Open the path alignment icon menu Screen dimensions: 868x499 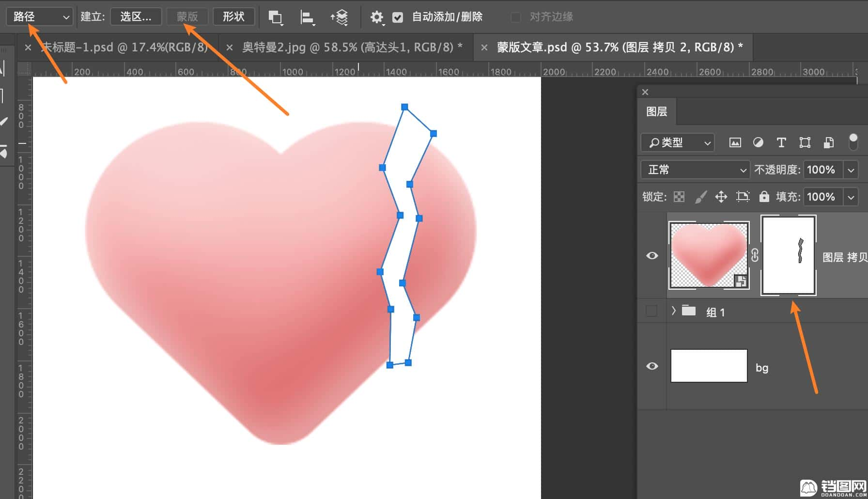point(307,17)
